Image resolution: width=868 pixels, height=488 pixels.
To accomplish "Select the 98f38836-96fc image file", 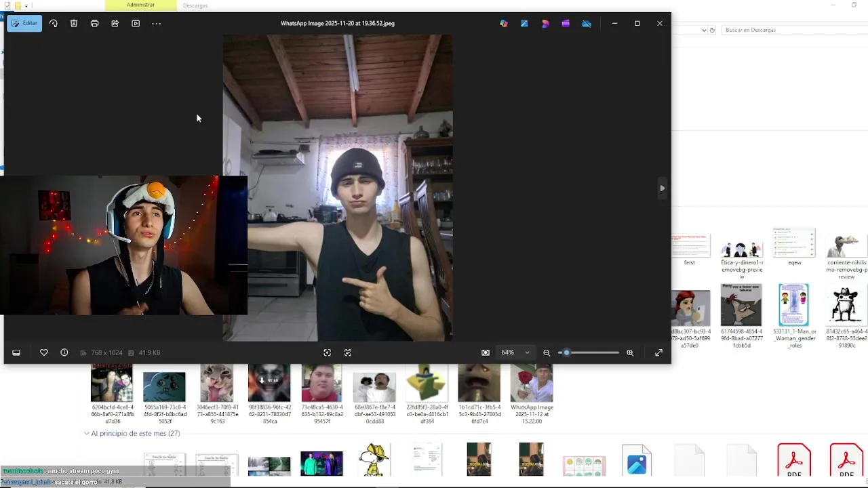I will [269, 394].
